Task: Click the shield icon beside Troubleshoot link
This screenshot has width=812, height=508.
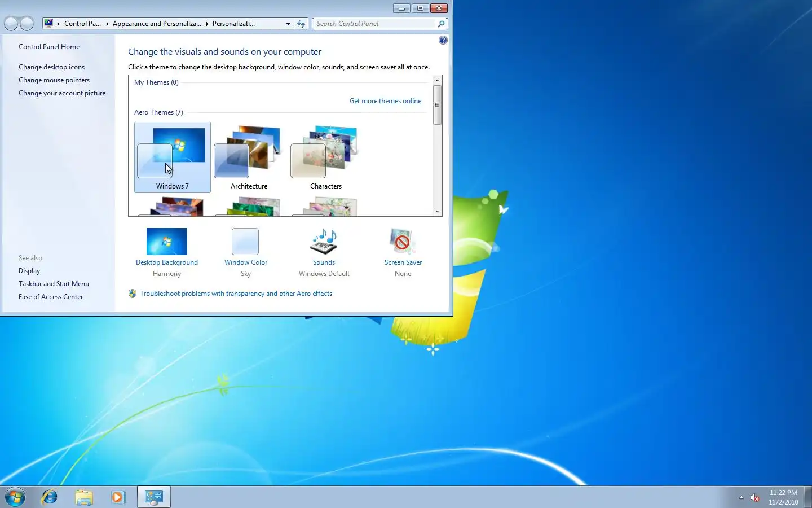Action: tap(133, 294)
